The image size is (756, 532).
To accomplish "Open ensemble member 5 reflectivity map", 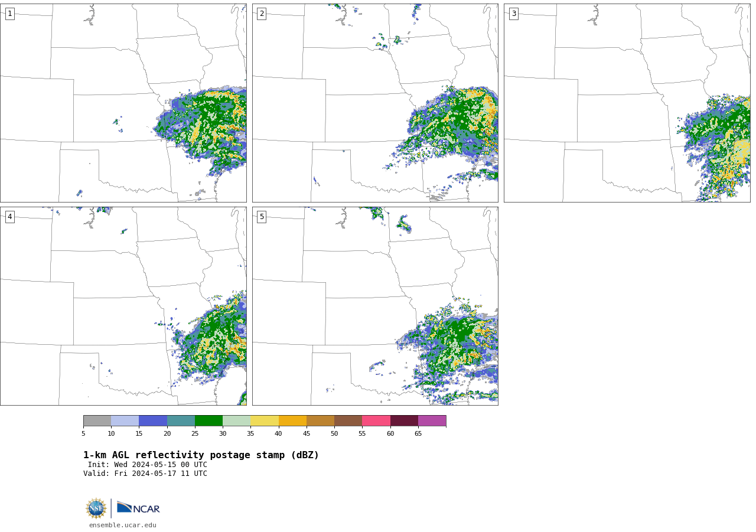I will (x=375, y=306).
